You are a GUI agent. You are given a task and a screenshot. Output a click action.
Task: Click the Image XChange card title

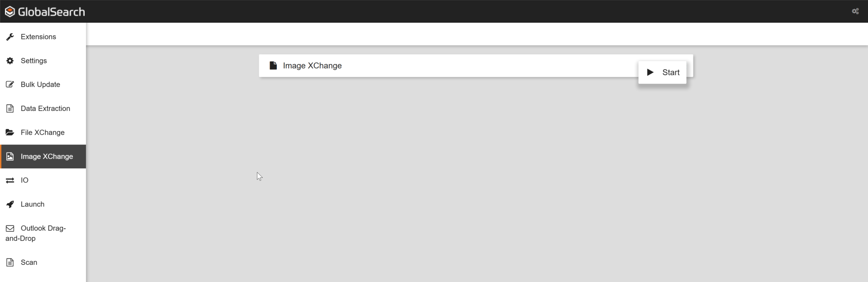click(x=312, y=66)
